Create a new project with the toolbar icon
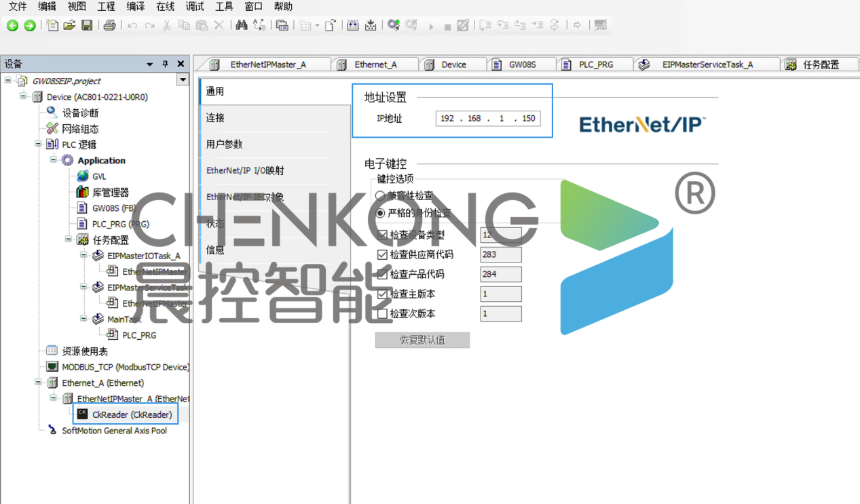Screen dimensions: 860x504 (52, 26)
